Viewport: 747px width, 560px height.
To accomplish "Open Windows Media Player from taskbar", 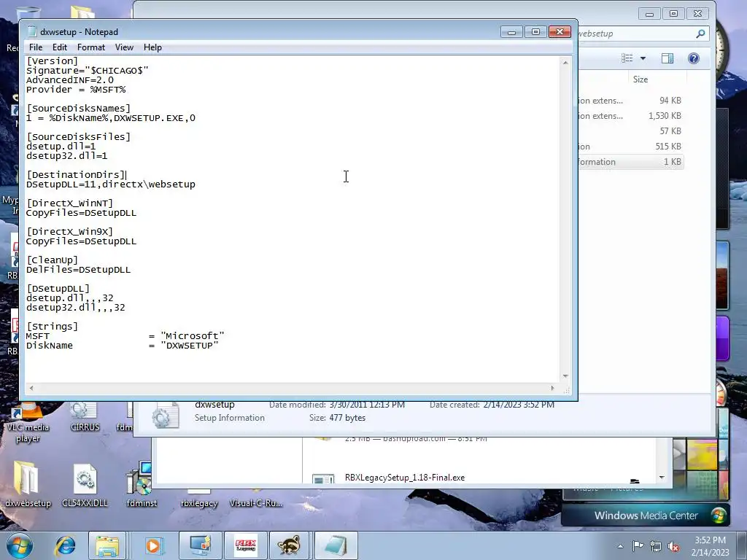I will (x=153, y=545).
